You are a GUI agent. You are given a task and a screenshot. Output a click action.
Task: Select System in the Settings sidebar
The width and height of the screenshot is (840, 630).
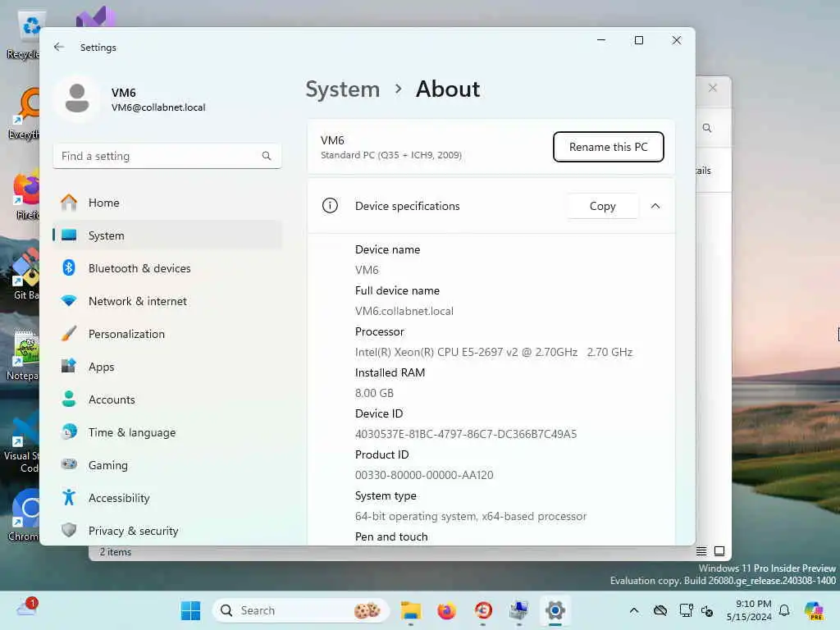[x=167, y=235]
